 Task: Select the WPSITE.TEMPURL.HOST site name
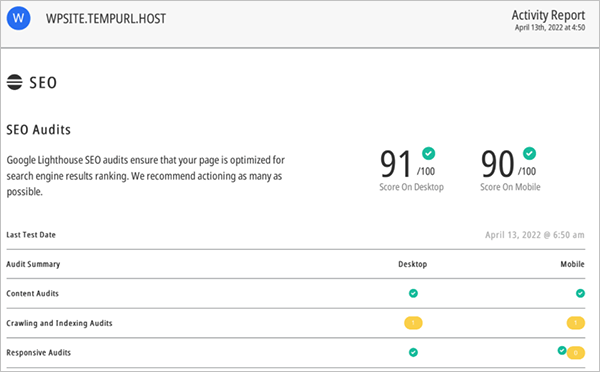click(106, 18)
